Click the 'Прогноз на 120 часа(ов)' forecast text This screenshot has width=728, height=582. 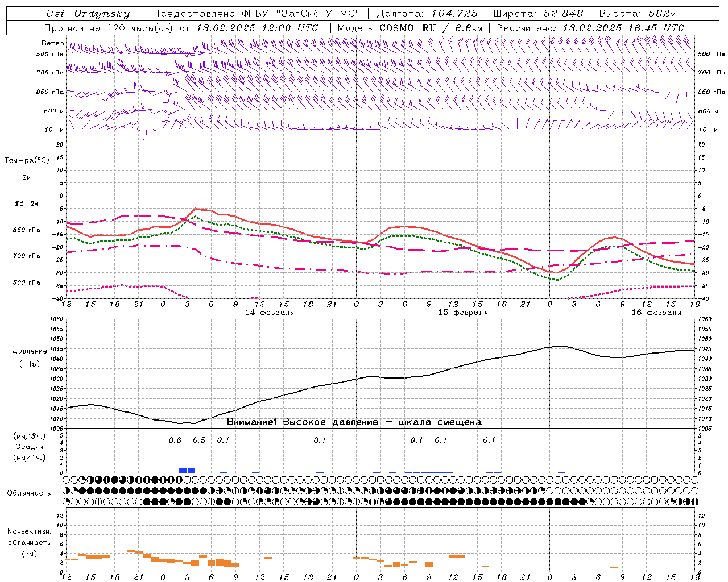(x=109, y=28)
